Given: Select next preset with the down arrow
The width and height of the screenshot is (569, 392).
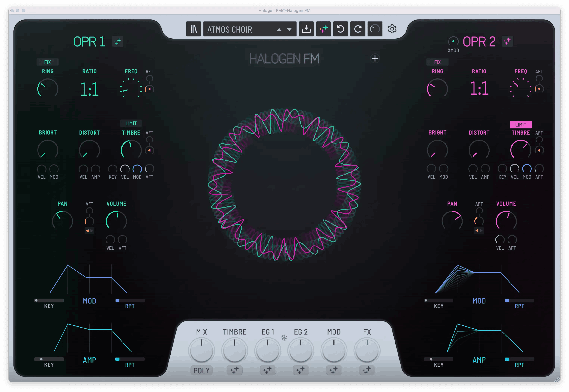Looking at the screenshot, I should pyautogui.click(x=289, y=30).
